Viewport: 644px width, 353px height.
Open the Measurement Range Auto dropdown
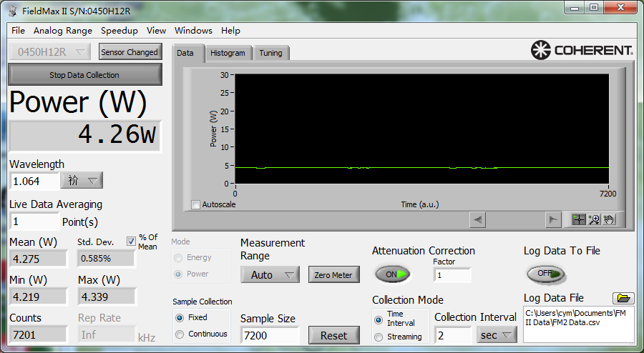tap(270, 274)
